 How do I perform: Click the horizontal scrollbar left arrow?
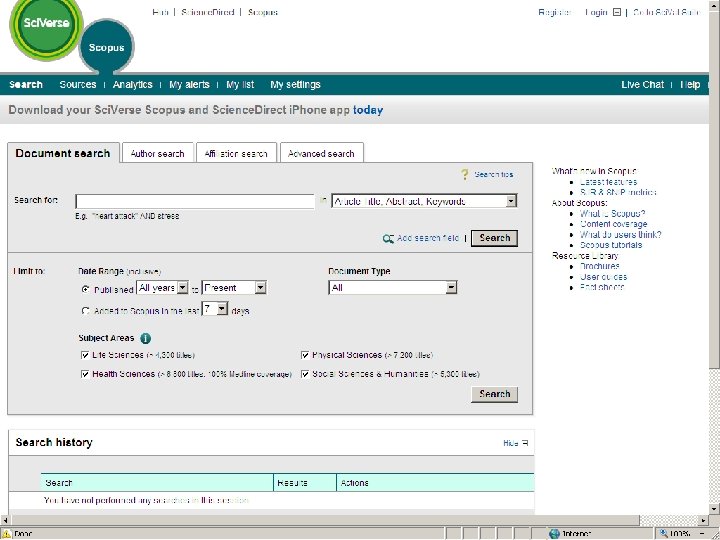pyautogui.click(x=5, y=520)
